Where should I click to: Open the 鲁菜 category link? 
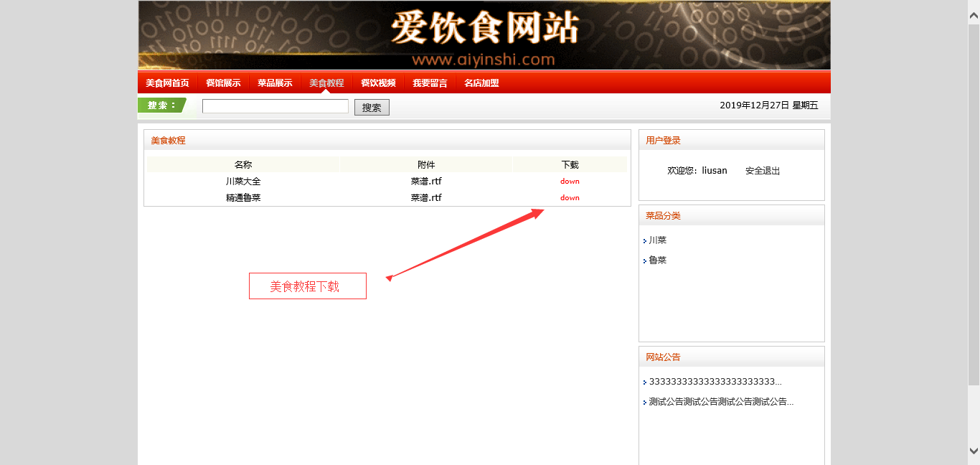pyautogui.click(x=657, y=260)
